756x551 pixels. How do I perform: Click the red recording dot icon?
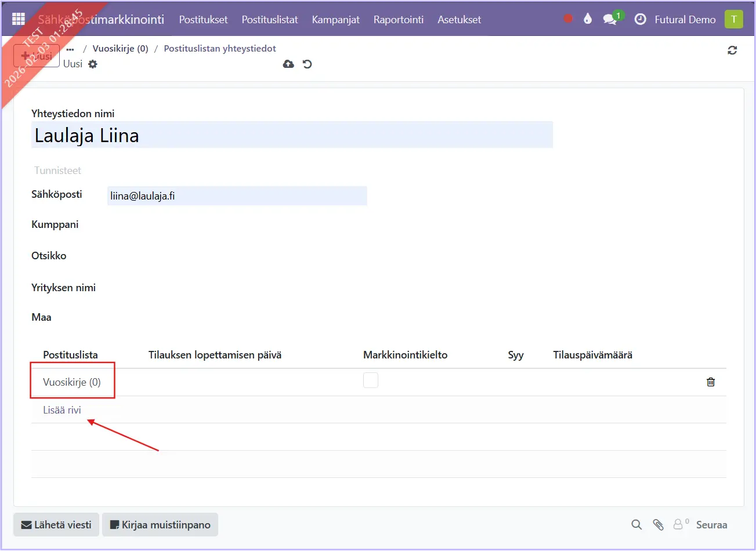568,19
